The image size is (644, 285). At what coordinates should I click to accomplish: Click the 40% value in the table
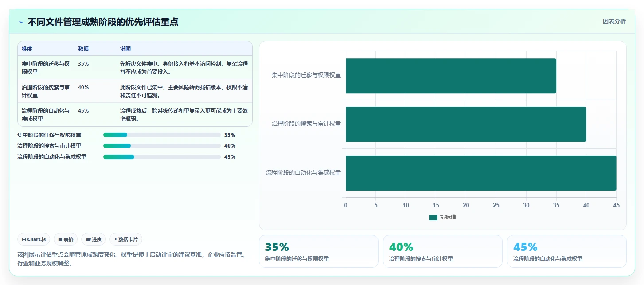click(x=83, y=87)
